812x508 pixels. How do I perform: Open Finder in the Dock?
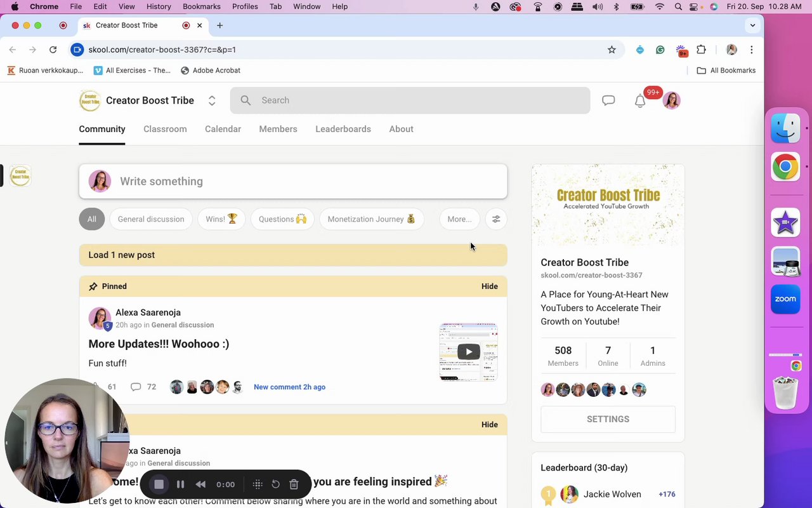785,128
